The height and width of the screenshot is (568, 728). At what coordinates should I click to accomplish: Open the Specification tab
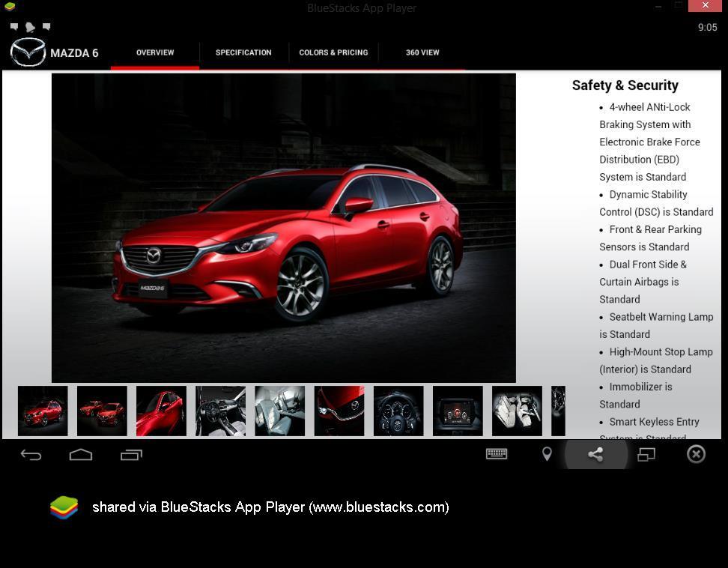tap(243, 52)
